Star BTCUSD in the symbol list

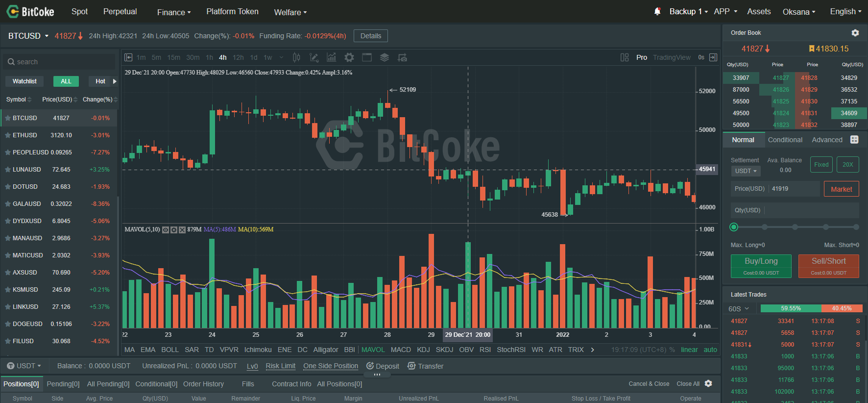(8, 118)
